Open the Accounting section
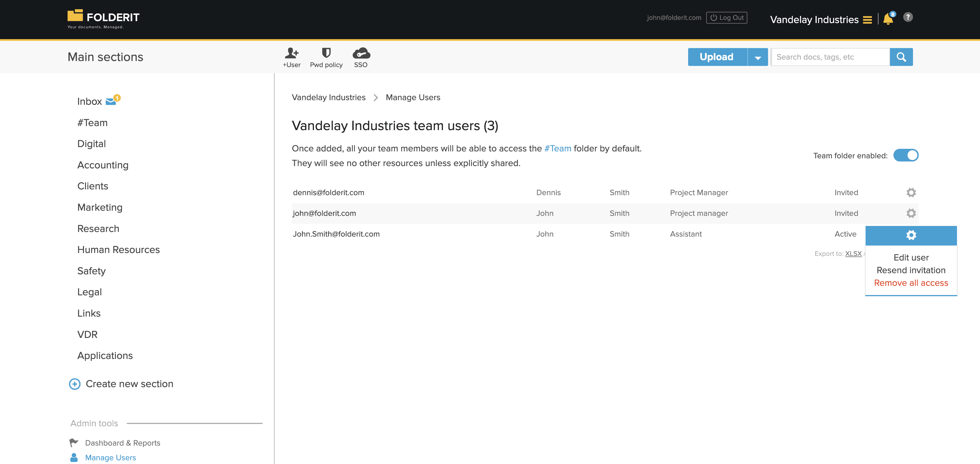 tap(103, 165)
